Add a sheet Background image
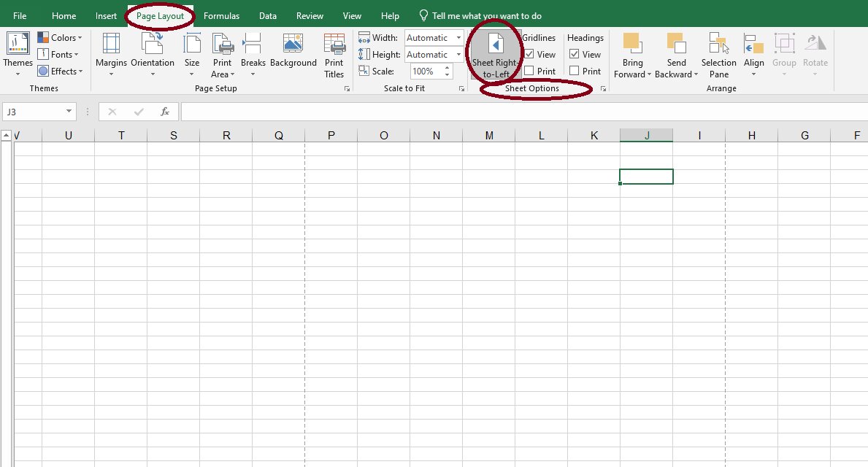868x467 pixels. click(x=293, y=51)
